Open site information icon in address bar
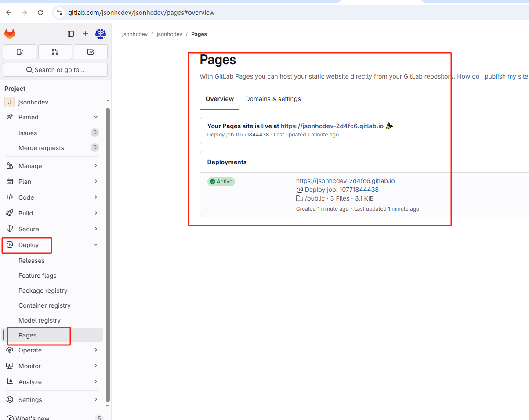This screenshot has width=529, height=420. (x=59, y=13)
